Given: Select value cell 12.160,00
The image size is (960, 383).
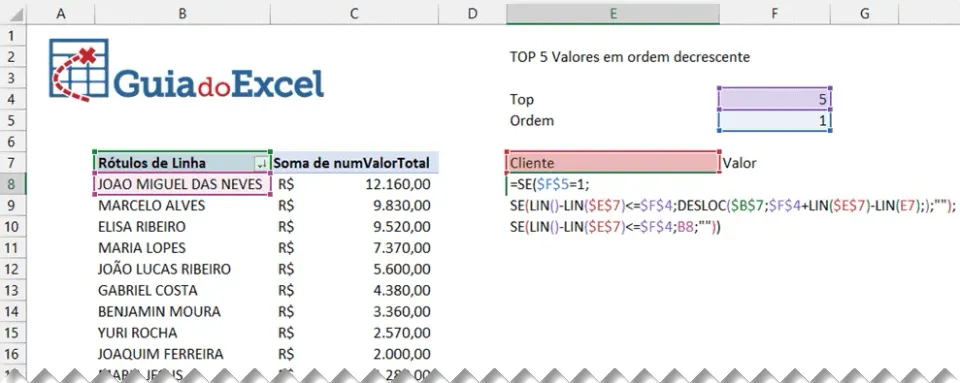Looking at the screenshot, I should tap(354, 184).
